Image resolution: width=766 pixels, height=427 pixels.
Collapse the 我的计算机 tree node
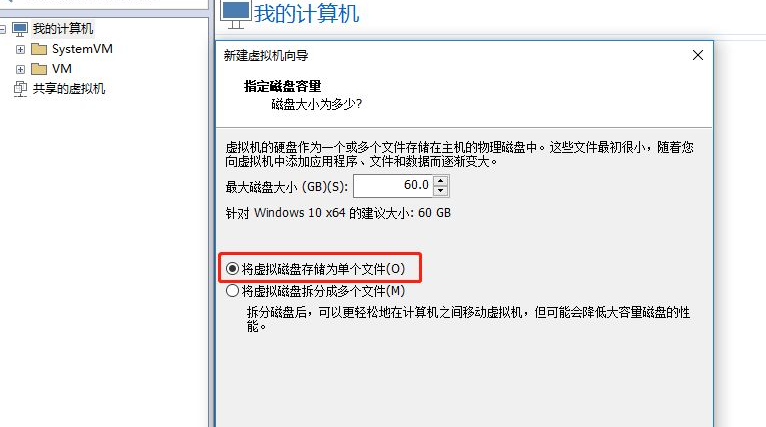(x=2, y=29)
